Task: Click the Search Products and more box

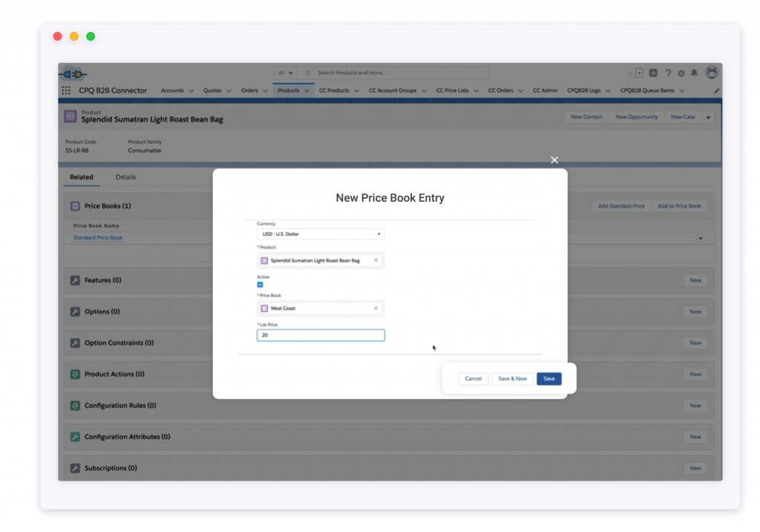Action: pos(393,73)
